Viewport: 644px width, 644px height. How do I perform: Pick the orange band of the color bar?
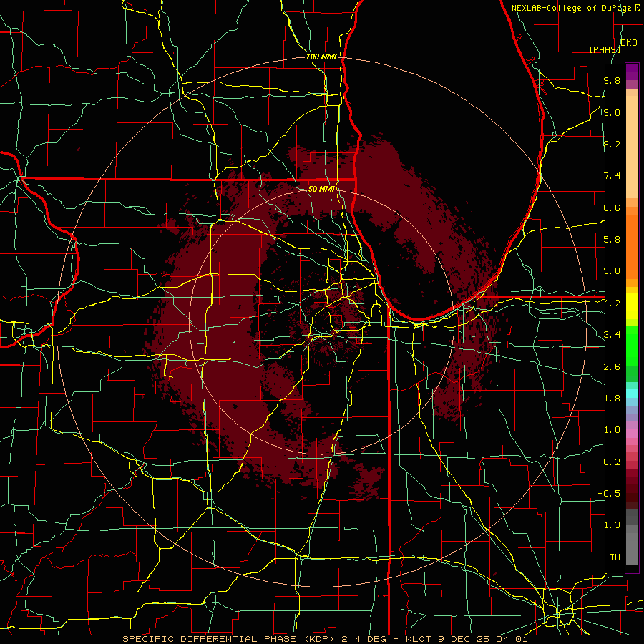pos(632,247)
